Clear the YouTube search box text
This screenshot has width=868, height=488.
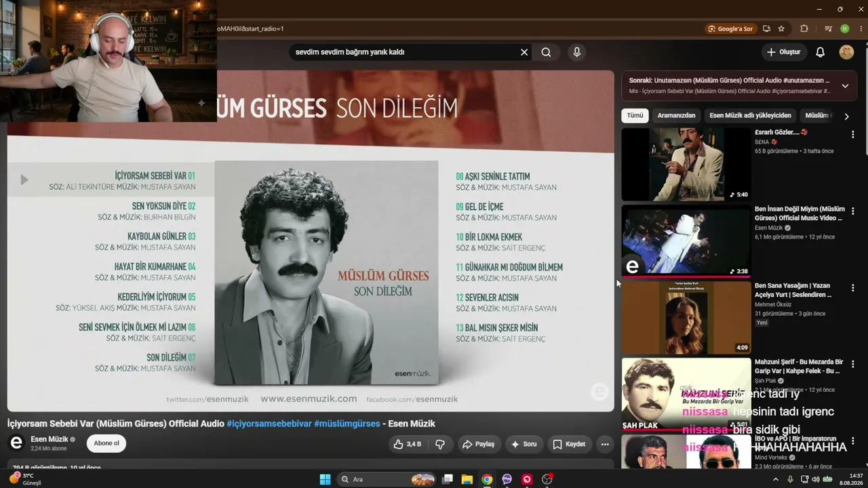[x=524, y=52]
